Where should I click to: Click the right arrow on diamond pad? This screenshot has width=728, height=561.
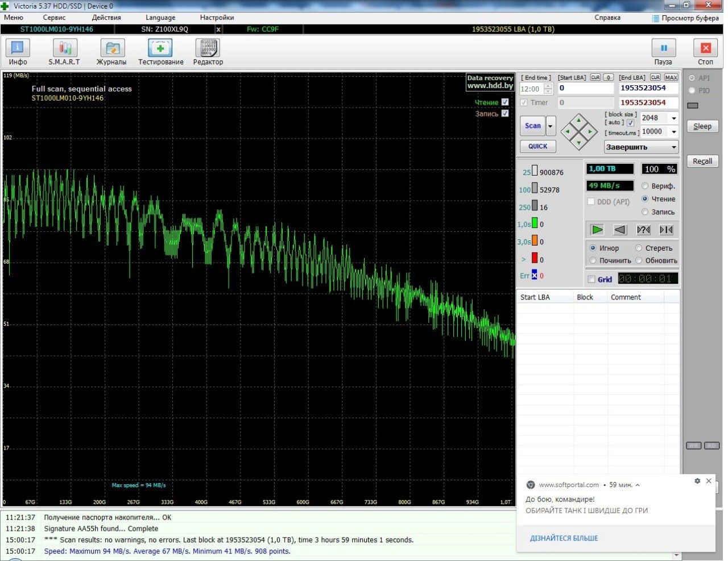click(x=591, y=132)
